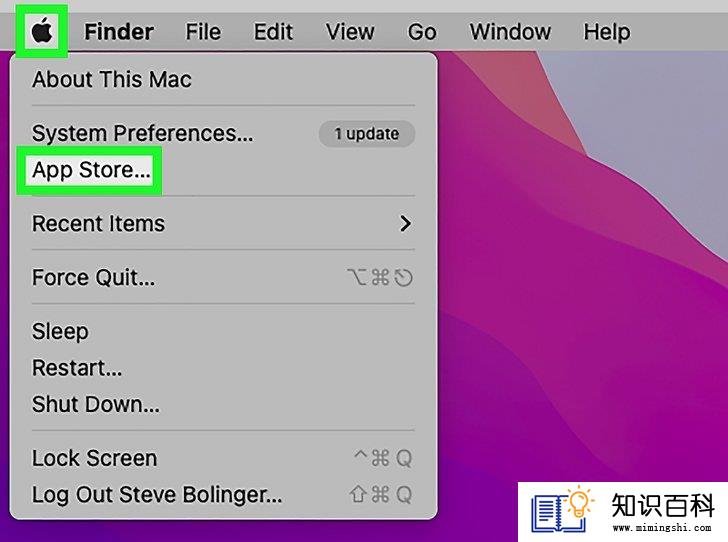728x542 pixels.
Task: Open System Preferences menu entry
Action: 143,134
